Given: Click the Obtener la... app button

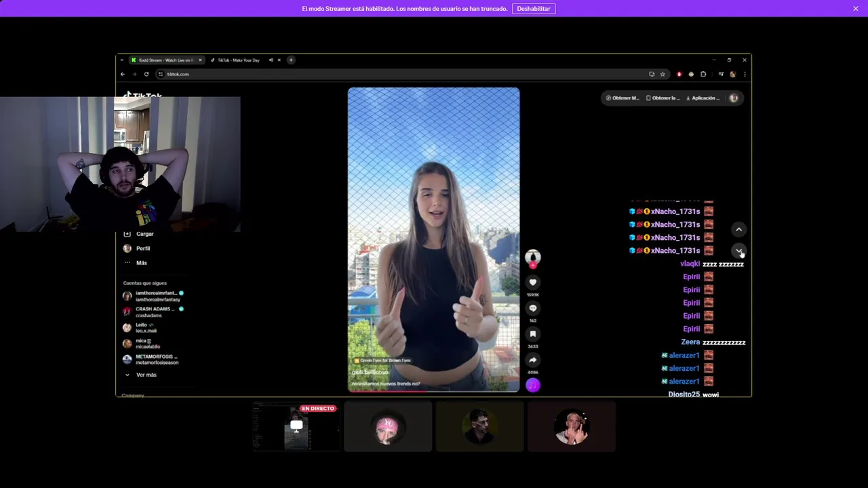Looking at the screenshot, I should tap(663, 98).
